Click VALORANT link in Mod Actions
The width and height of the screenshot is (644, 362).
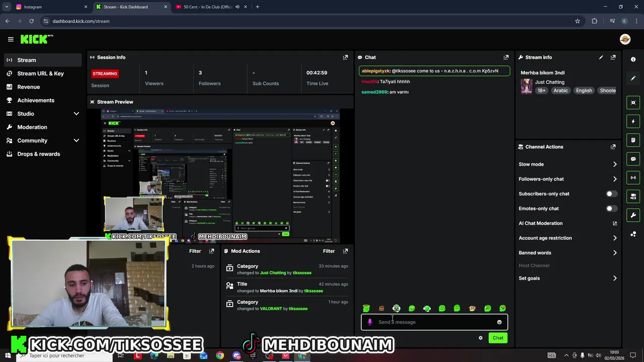click(271, 309)
